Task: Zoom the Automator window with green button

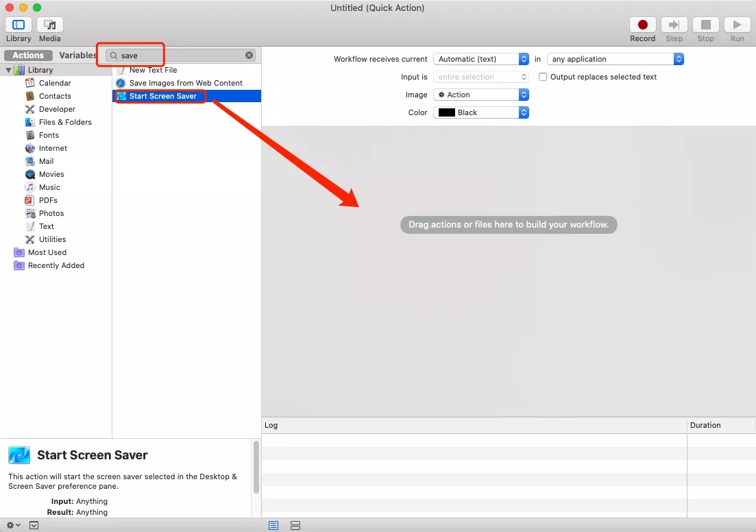Action: click(x=37, y=8)
